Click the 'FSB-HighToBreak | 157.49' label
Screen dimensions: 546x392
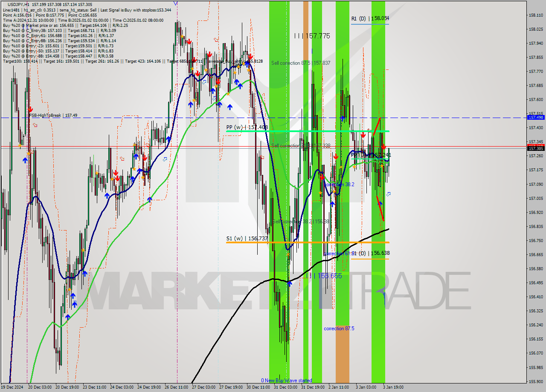(x=53, y=115)
